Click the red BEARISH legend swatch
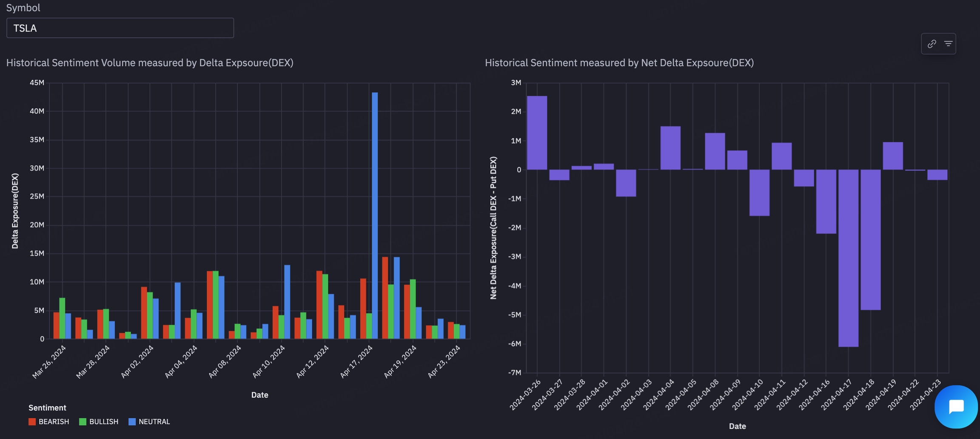The width and height of the screenshot is (980, 439). [32, 422]
